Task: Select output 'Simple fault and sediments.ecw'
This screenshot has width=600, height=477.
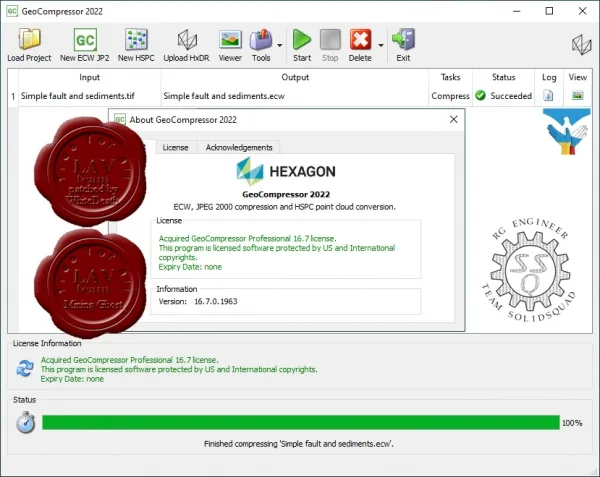Action: (224, 96)
